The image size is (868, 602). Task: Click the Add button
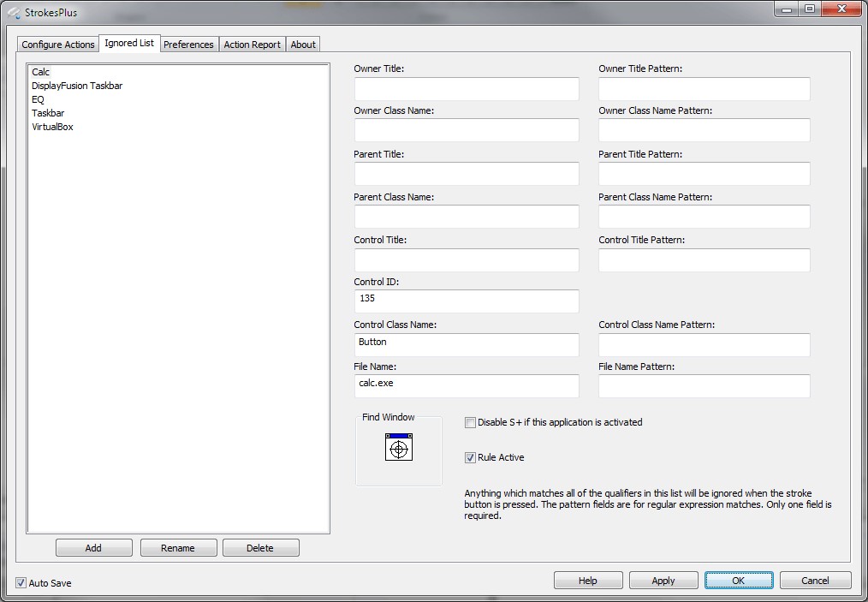click(x=93, y=548)
